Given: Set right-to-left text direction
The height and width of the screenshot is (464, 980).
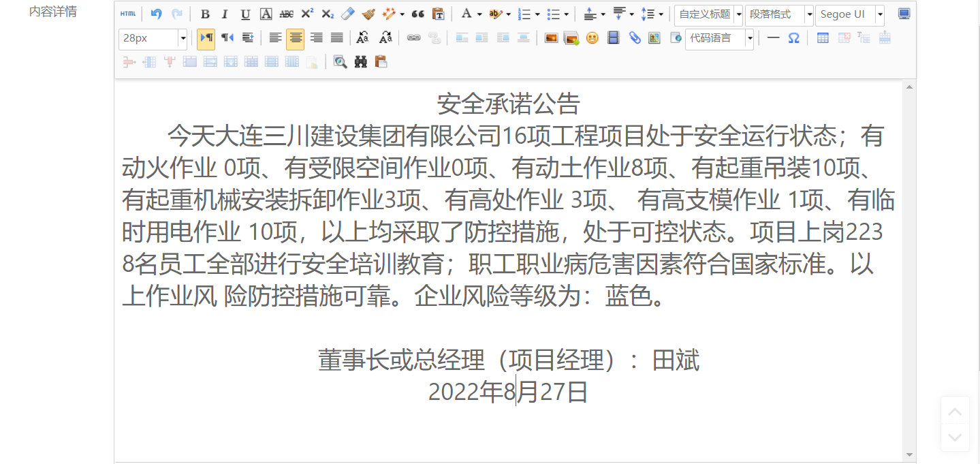Looking at the screenshot, I should click(x=227, y=38).
